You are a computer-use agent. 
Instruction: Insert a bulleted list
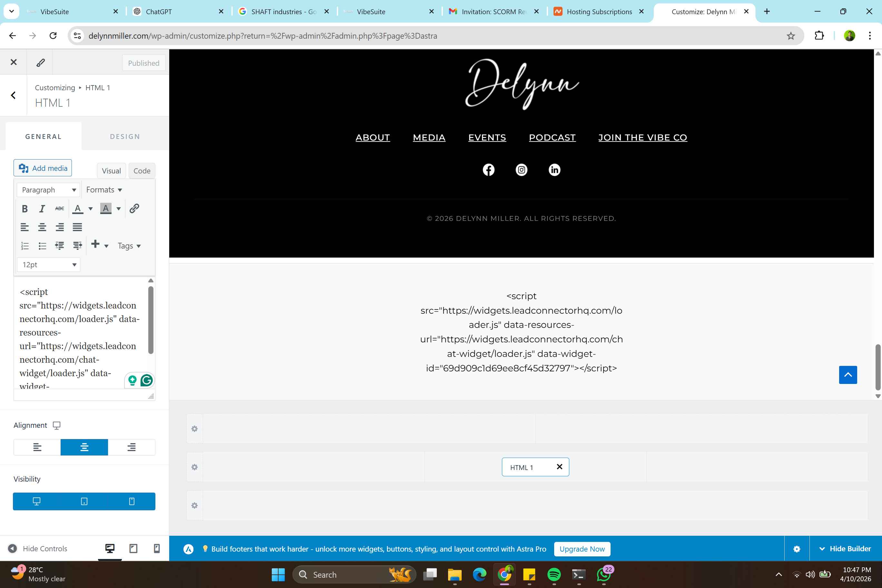42,246
